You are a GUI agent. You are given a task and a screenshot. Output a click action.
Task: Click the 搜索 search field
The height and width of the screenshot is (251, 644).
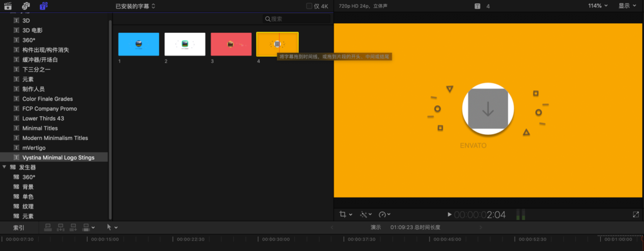(296, 19)
